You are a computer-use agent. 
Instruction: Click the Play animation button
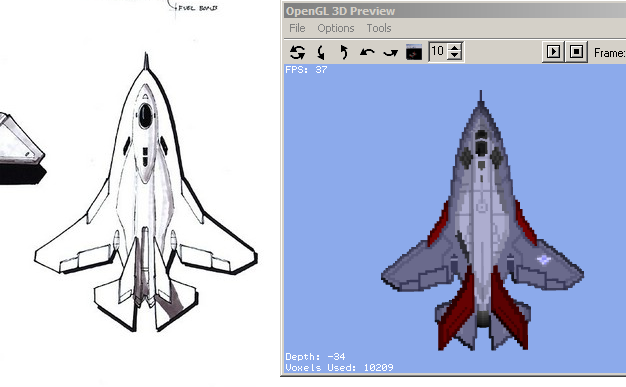[553, 52]
